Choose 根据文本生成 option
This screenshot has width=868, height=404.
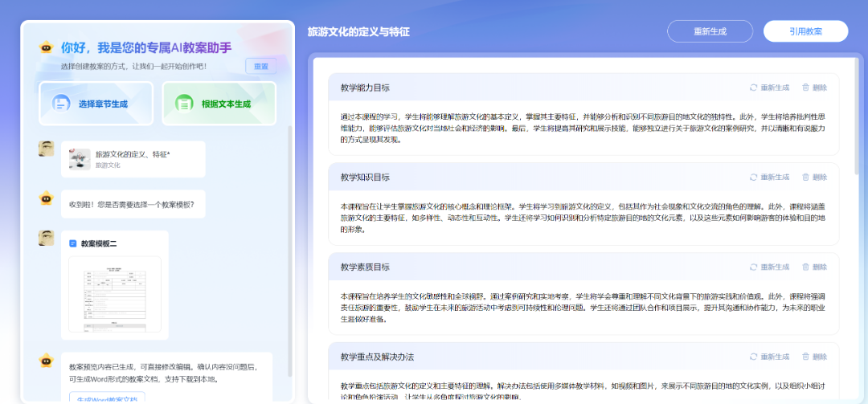click(x=219, y=104)
